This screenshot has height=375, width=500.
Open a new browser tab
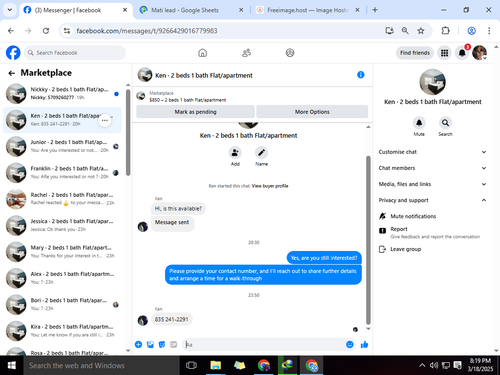pos(375,10)
